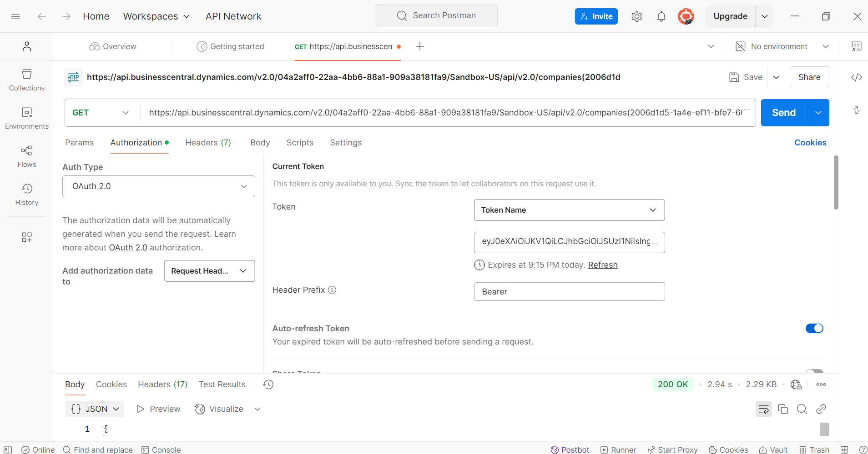The image size is (868, 454).
Task: Open the settings gear icon
Action: click(x=637, y=16)
